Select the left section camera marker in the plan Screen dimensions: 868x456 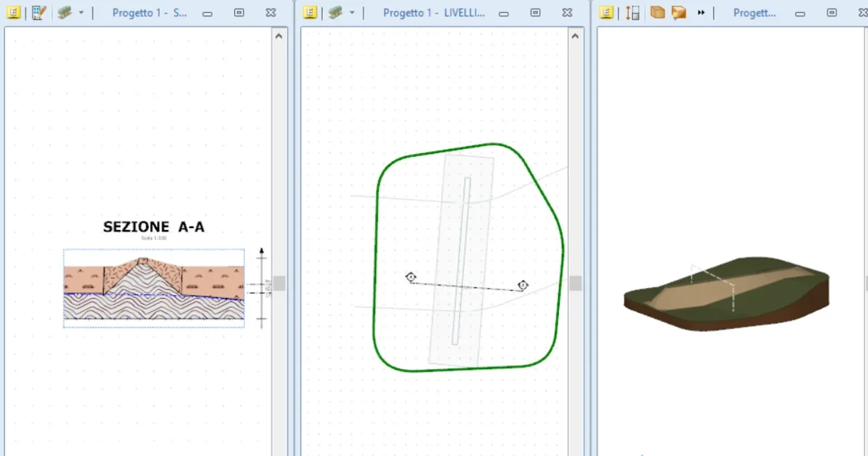[x=411, y=277]
